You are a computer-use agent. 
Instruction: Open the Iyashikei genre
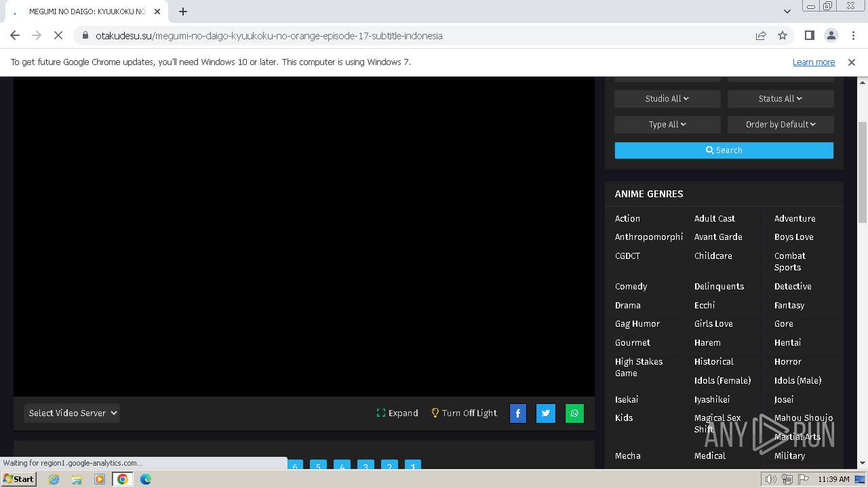[712, 399]
